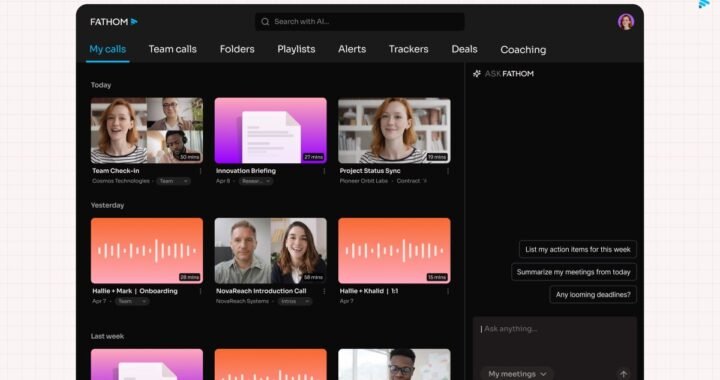
Task: Open the Hallie + Mark Onboarding kebab menu
Action: coord(200,291)
